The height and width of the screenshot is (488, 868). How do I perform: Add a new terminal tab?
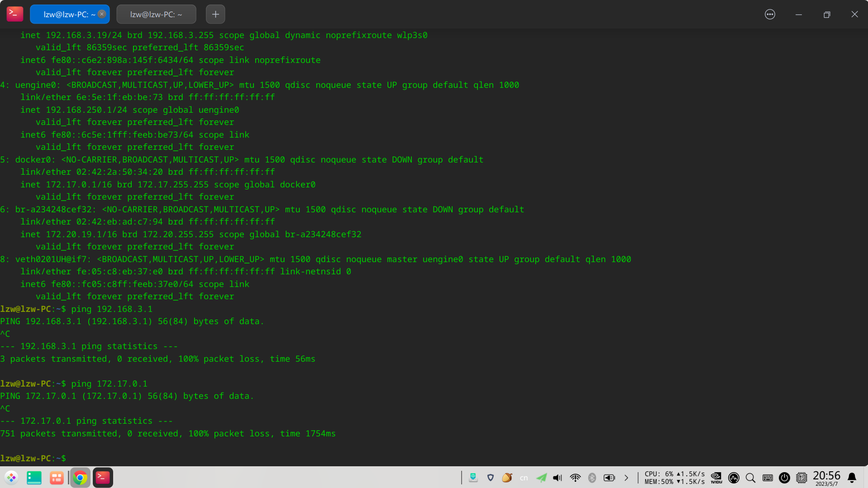(215, 14)
